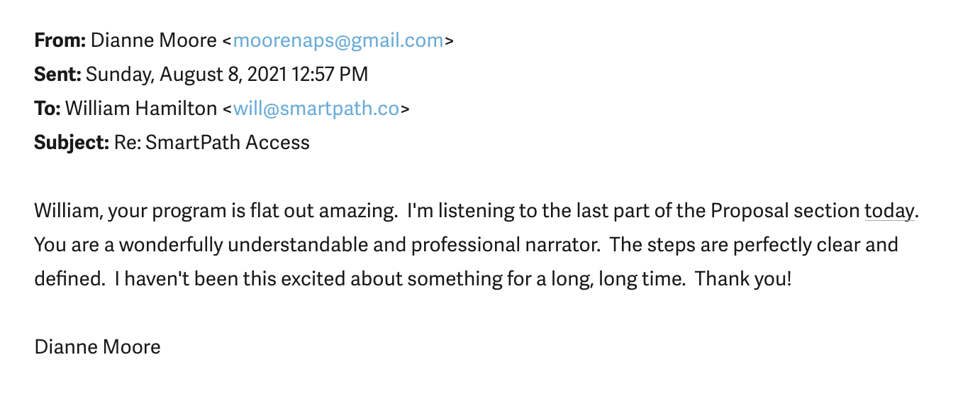The image size is (980, 399).
Task: Click the underlined word "today"
Action: (889, 211)
